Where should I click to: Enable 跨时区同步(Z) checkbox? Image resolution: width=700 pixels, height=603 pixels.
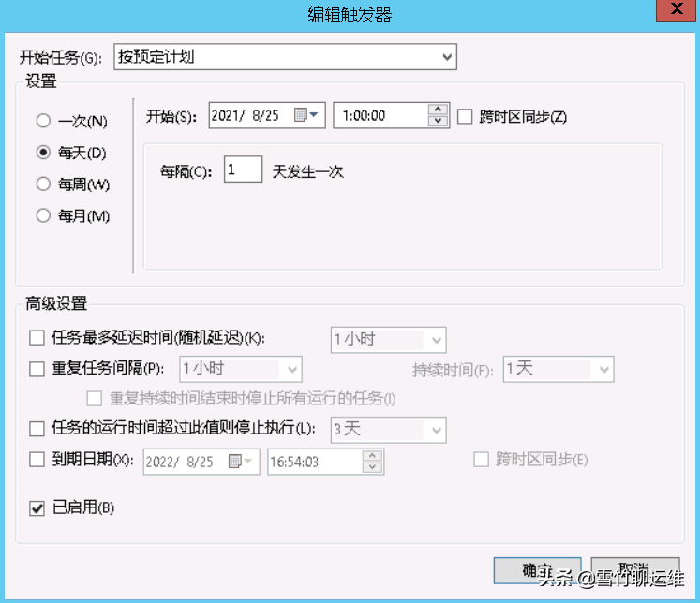point(465,116)
